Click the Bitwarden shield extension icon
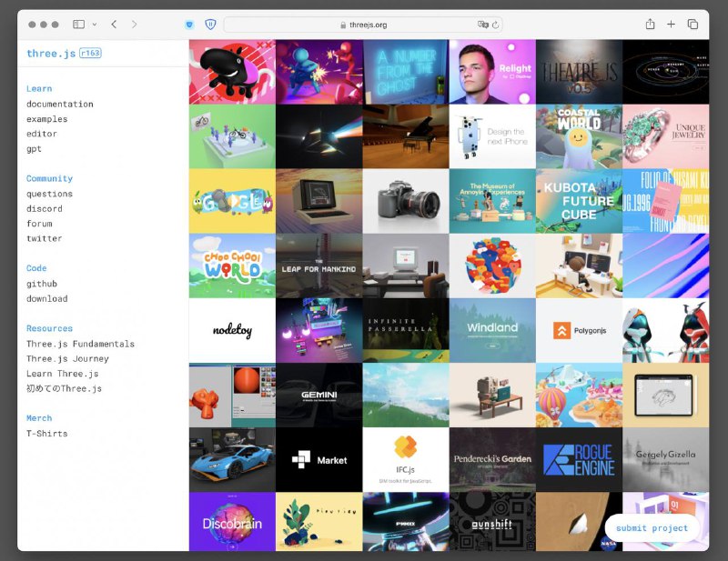 [210, 25]
